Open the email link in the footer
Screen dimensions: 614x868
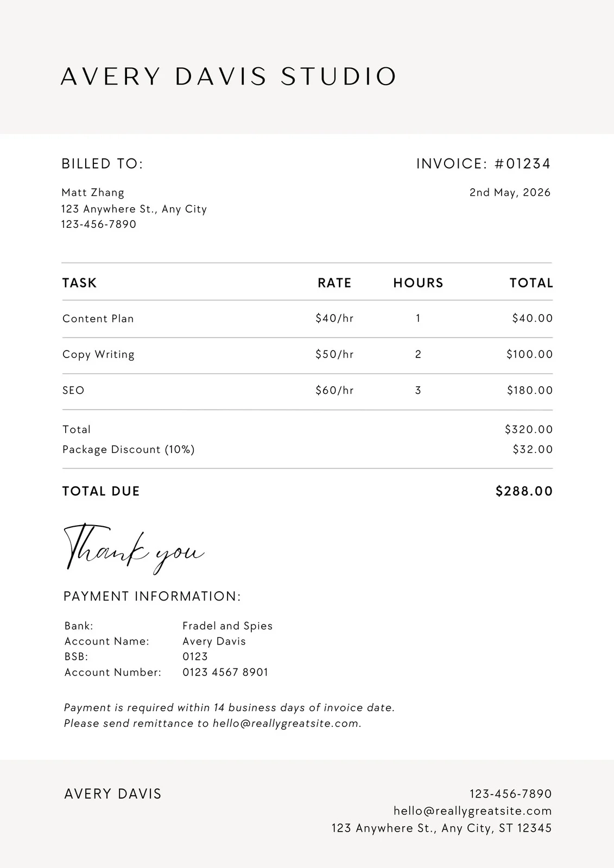472,811
